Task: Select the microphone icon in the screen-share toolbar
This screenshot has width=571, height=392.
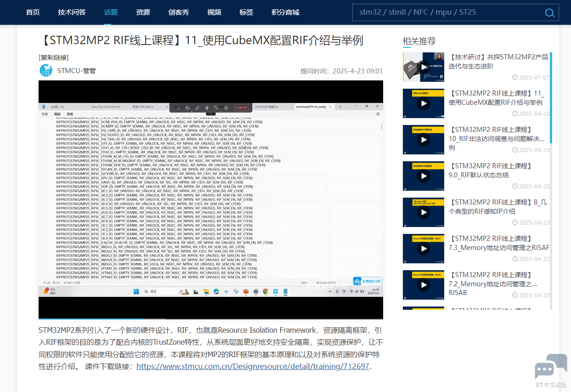Action: pyautogui.click(x=207, y=107)
